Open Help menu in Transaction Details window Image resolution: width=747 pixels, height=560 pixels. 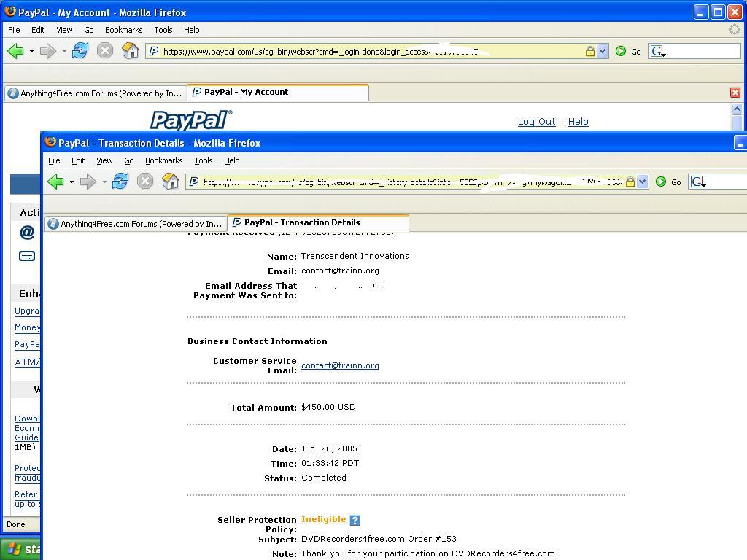coord(231,160)
